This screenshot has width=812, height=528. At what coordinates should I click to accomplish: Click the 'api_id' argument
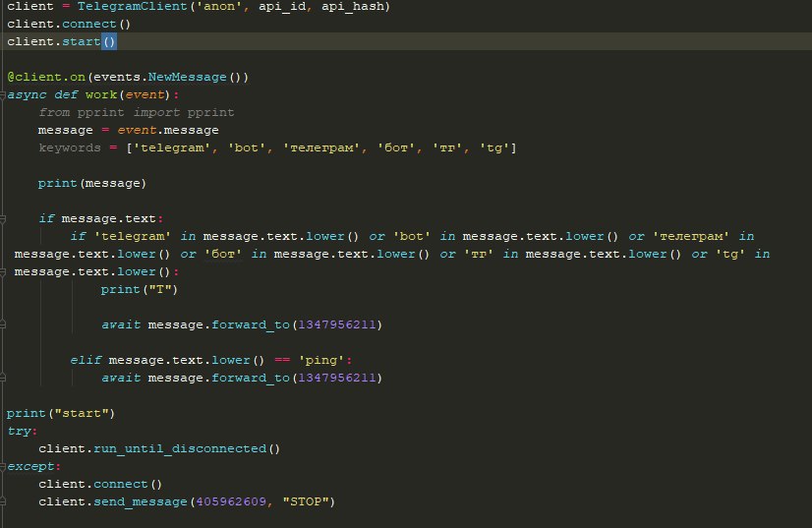tap(282, 6)
